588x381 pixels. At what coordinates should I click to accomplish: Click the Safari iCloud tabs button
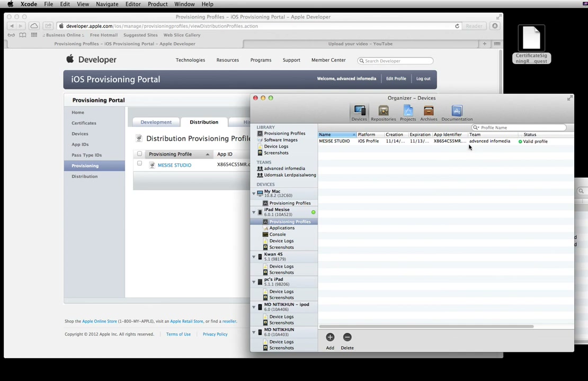34,26
